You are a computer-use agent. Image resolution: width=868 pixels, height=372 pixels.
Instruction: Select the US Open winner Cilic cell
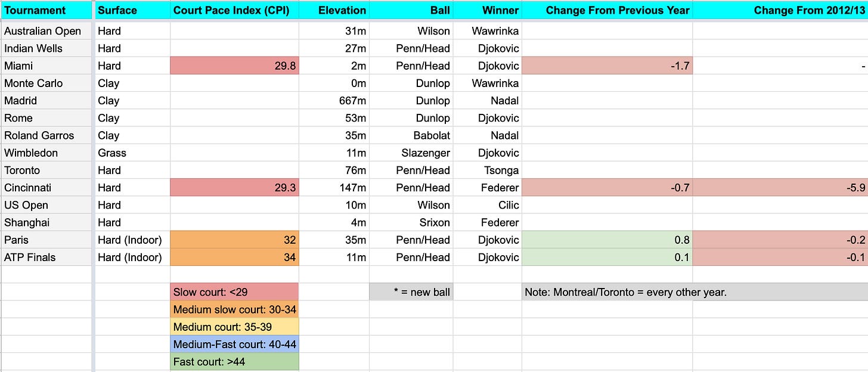point(487,204)
